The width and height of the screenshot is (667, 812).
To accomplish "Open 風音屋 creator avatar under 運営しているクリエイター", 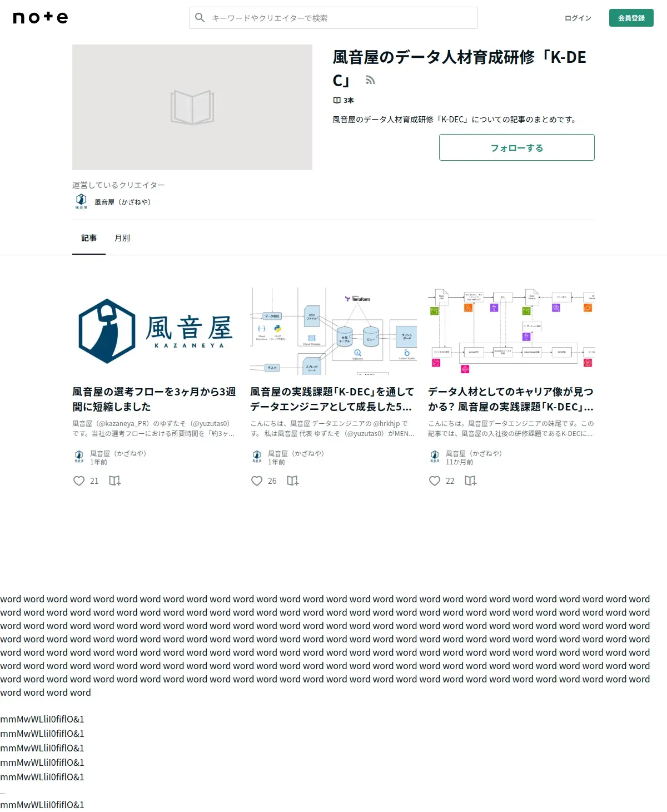I will coord(81,201).
